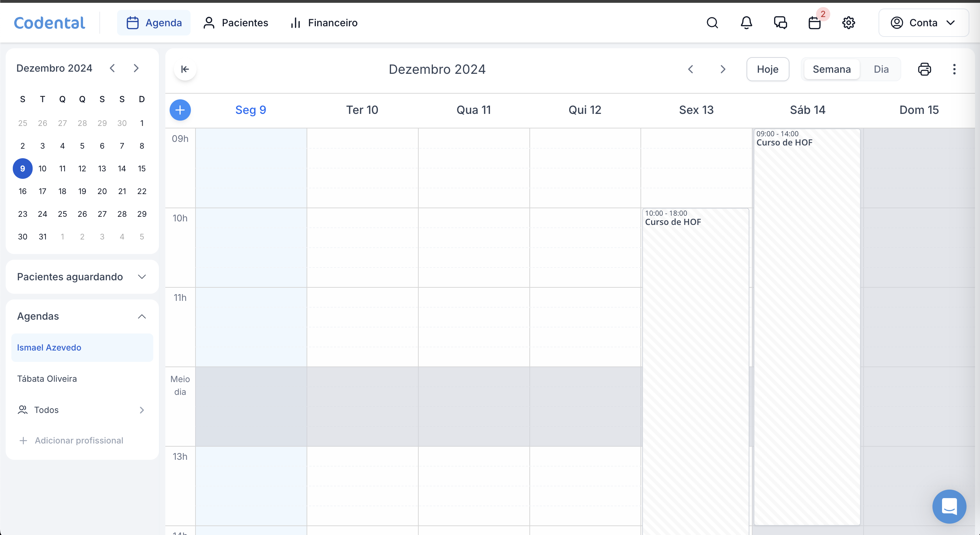Open notifications bell icon
The height and width of the screenshot is (535, 980).
point(746,23)
